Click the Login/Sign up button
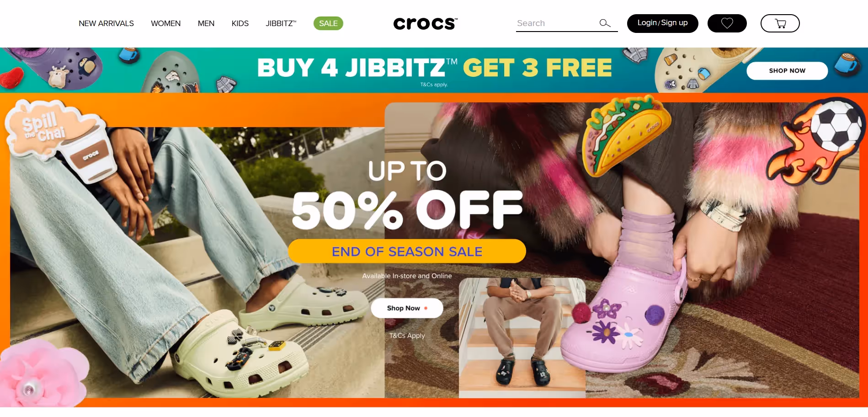The height and width of the screenshot is (417, 868). point(662,23)
